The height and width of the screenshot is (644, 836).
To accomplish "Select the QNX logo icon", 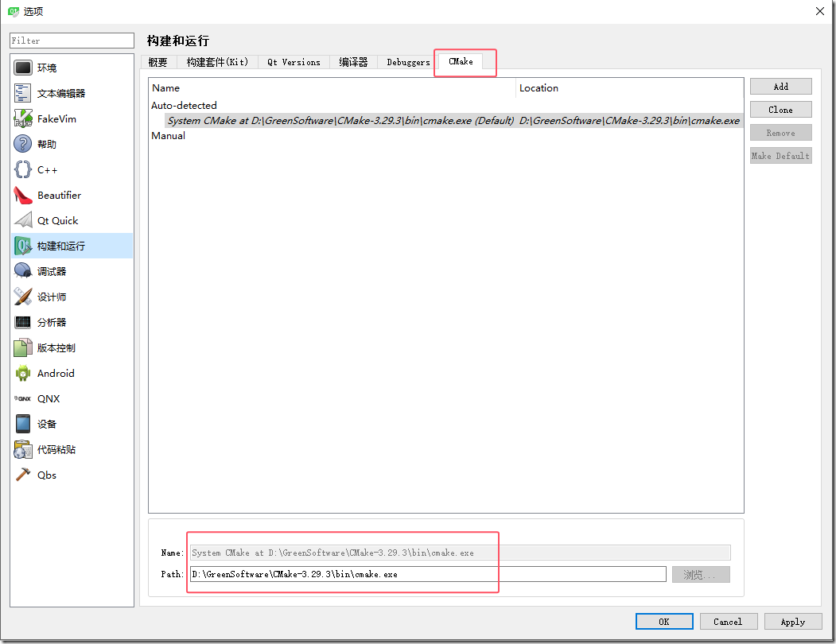I will (x=23, y=398).
